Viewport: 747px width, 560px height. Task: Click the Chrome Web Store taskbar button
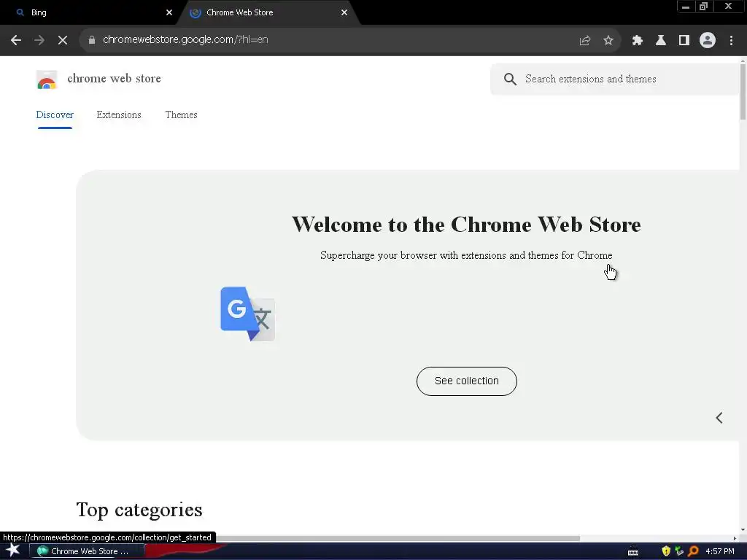87,551
